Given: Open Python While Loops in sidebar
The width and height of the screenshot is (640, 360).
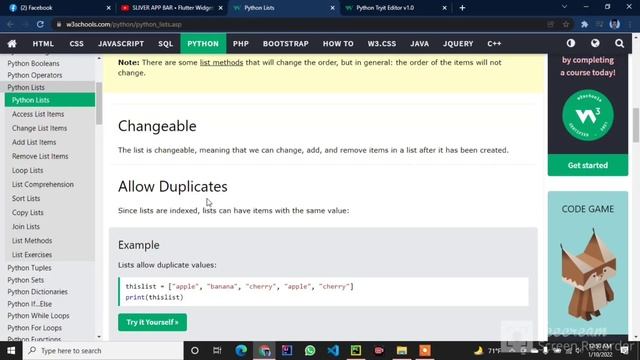Looking at the screenshot, I should [x=38, y=316].
